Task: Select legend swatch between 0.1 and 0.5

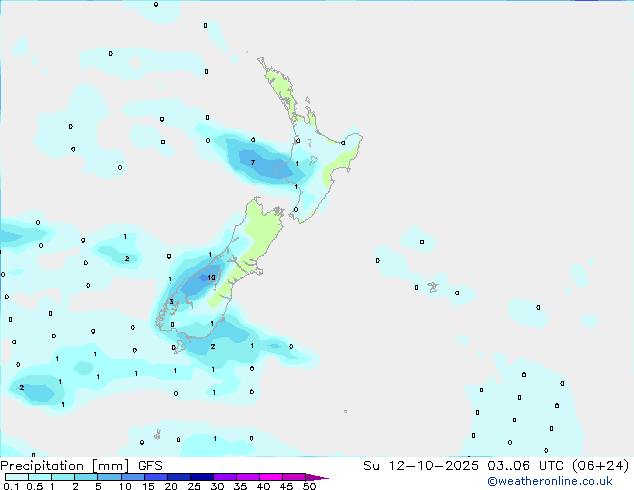Action: [x=17, y=477]
